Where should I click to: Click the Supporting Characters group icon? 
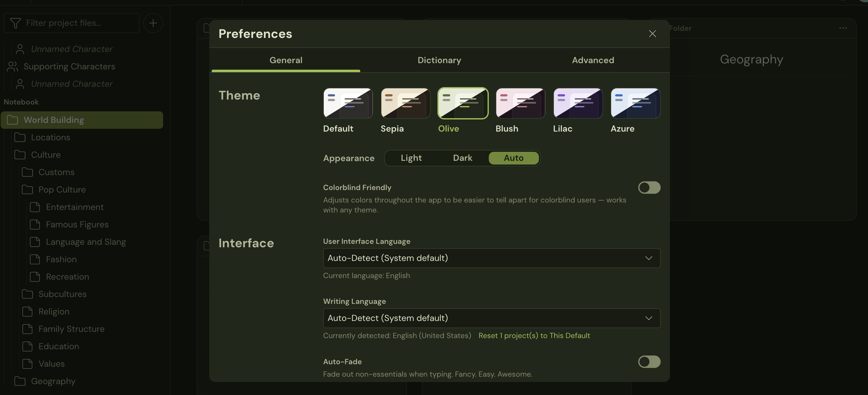click(12, 66)
